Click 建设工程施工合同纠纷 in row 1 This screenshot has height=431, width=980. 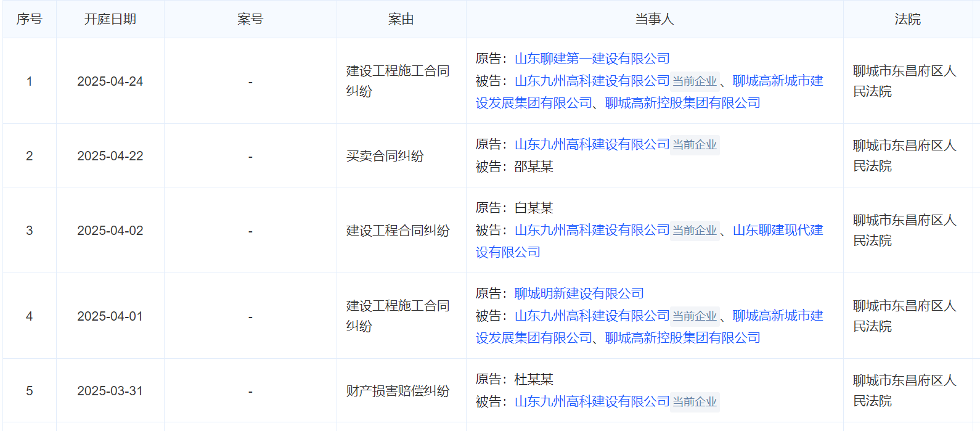coord(398,81)
